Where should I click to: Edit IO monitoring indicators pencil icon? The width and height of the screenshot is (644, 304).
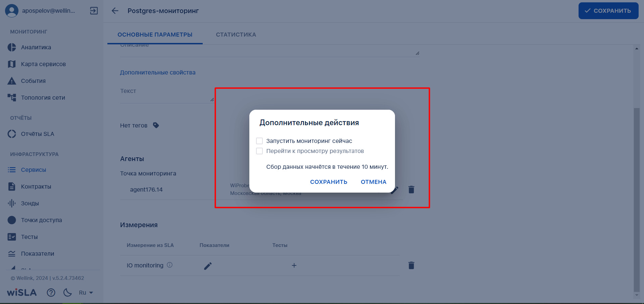pos(208,266)
